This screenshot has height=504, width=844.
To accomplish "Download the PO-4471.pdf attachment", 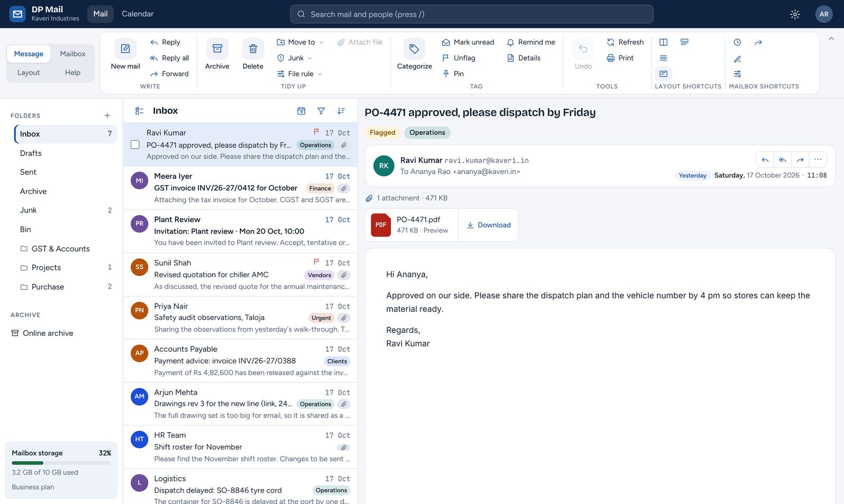I will [x=488, y=225].
